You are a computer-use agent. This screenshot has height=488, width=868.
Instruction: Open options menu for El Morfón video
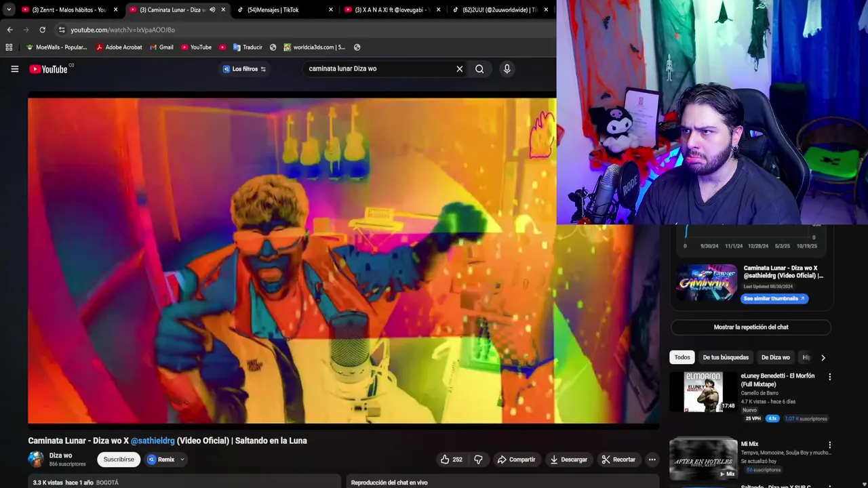(829, 377)
